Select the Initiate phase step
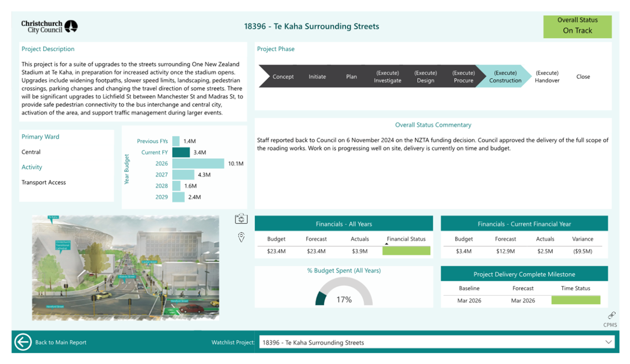Screen dimensions: 630x364 317,77
